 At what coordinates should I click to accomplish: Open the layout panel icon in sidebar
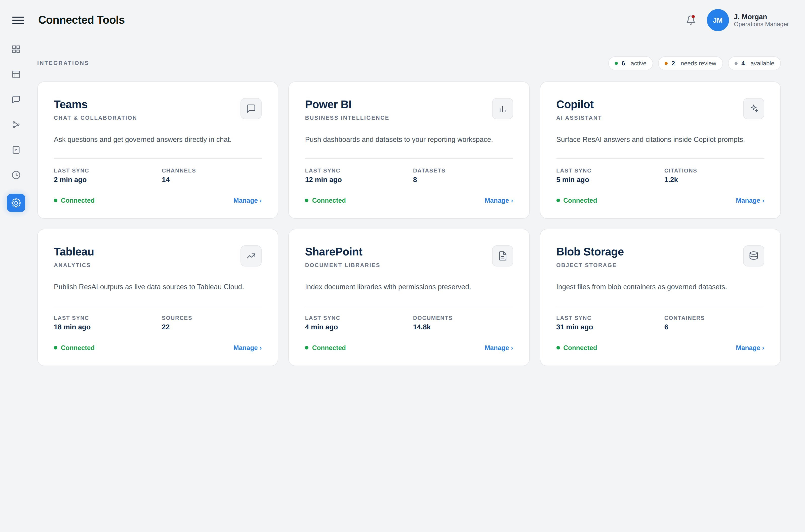pyautogui.click(x=16, y=74)
